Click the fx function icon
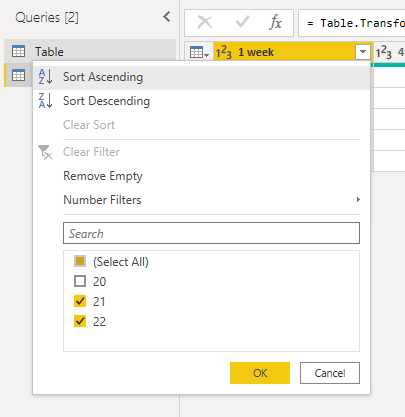Viewport: 405px width, 417px height. [x=275, y=23]
